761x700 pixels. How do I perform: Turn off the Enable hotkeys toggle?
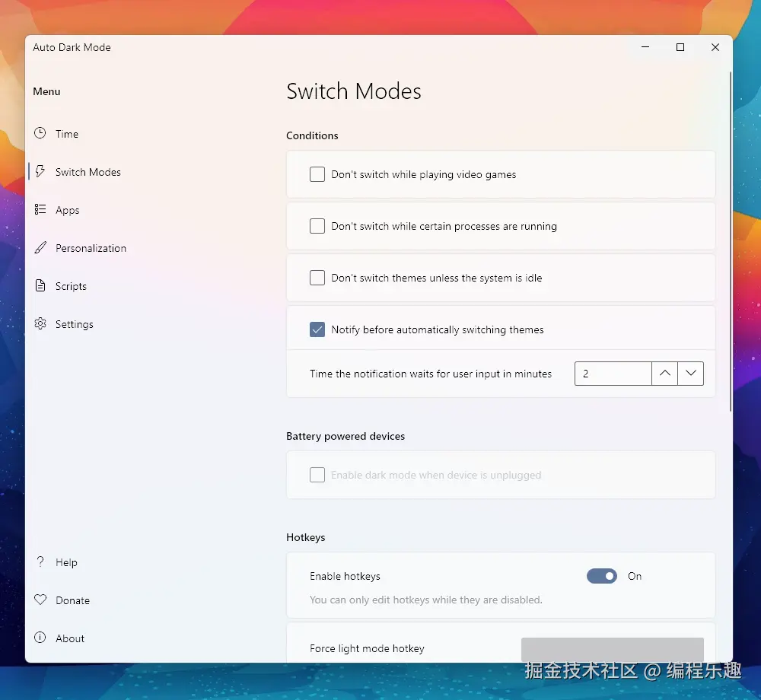tap(602, 576)
